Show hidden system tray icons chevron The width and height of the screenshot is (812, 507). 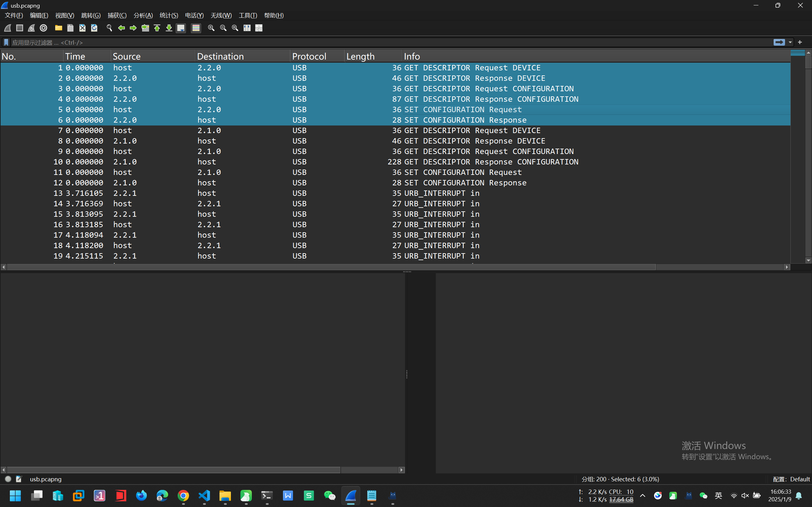(642, 496)
